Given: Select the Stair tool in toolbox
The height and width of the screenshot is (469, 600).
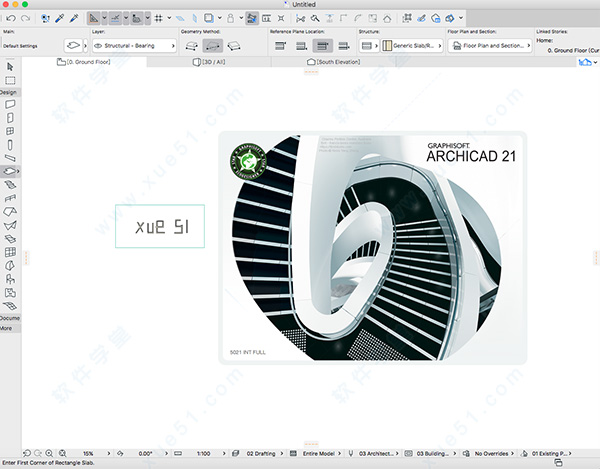Looking at the screenshot, I should [10, 185].
